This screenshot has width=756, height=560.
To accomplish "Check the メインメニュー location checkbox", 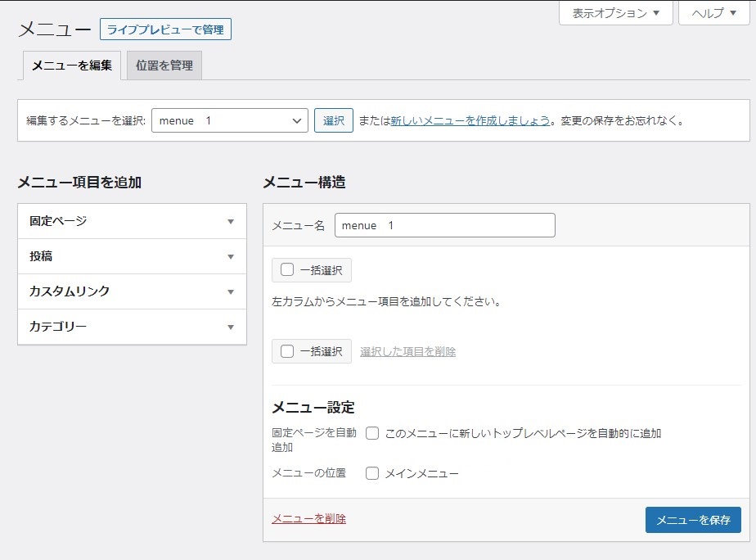I will pyautogui.click(x=372, y=473).
